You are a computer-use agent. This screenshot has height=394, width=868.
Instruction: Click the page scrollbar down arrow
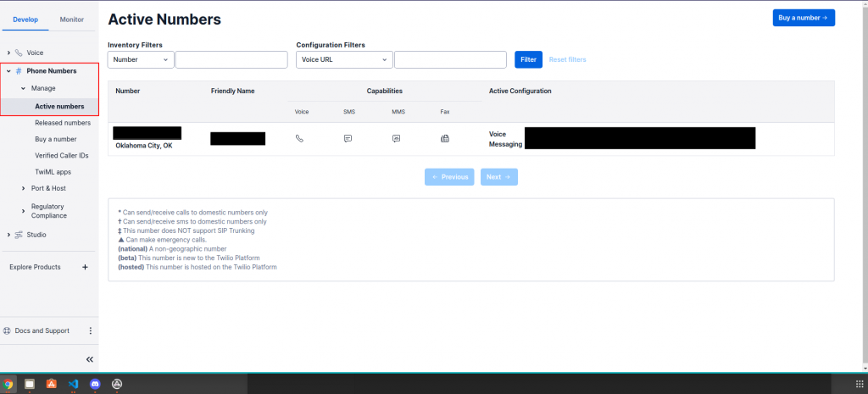(x=864, y=368)
